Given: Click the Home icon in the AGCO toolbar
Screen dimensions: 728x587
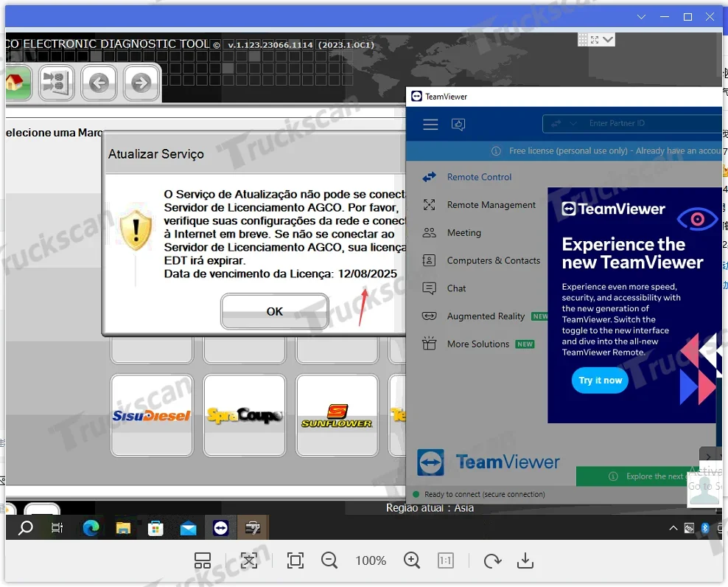Looking at the screenshot, I should tap(16, 83).
